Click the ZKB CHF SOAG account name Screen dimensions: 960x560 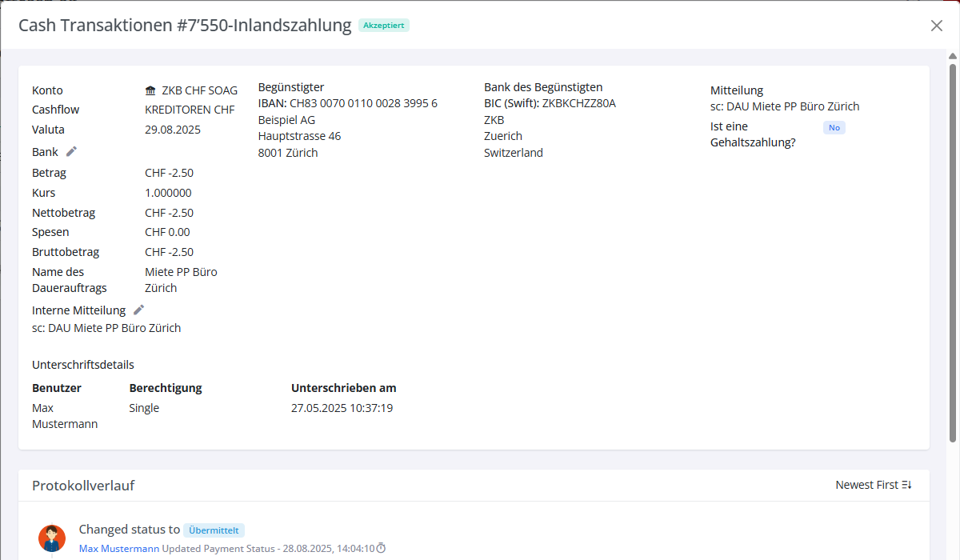pos(199,90)
